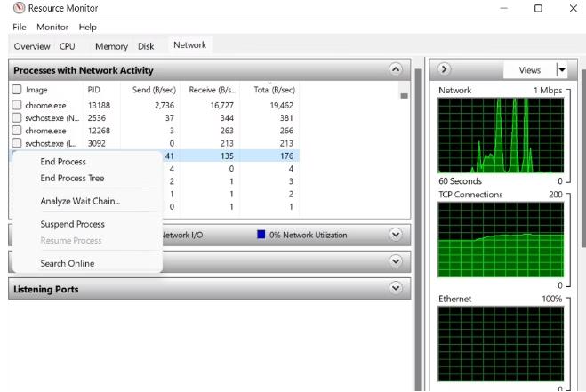The height and width of the screenshot is (392, 586).
Task: Open the Monitor menu
Action: [x=52, y=28]
